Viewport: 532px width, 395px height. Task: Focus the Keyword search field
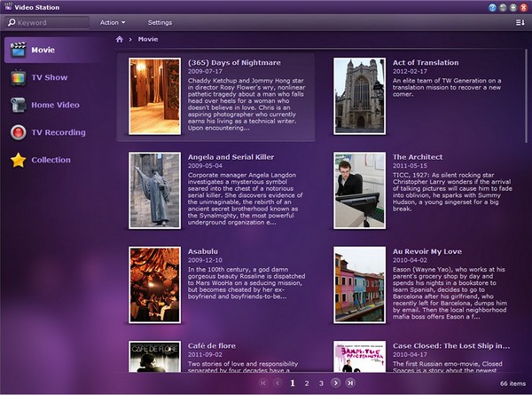click(47, 22)
